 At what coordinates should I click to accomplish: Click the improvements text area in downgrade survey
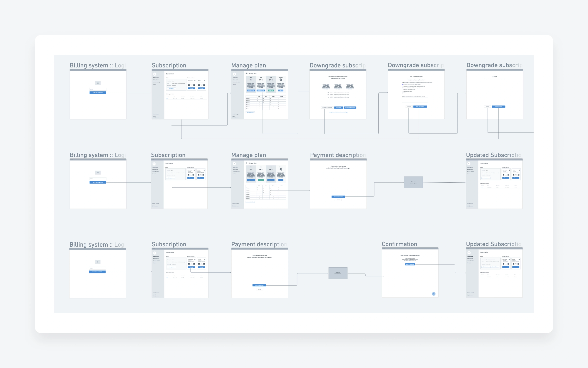(x=415, y=100)
